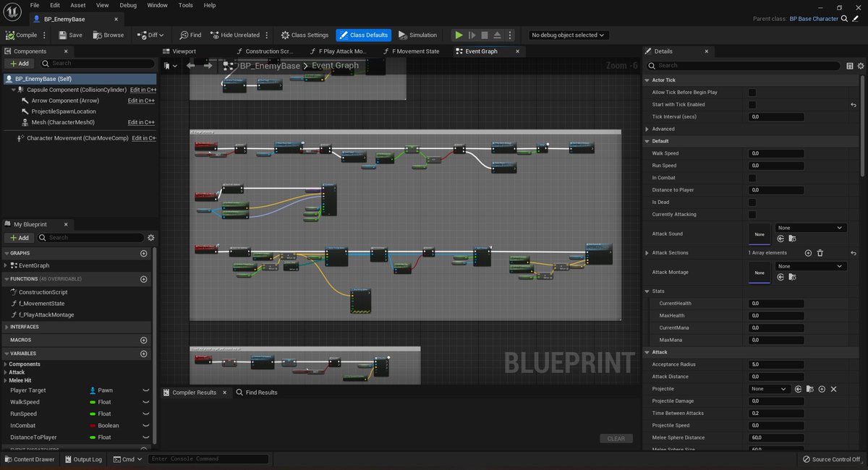Open Class Settings
The height and width of the screenshot is (470, 868).
coord(304,35)
